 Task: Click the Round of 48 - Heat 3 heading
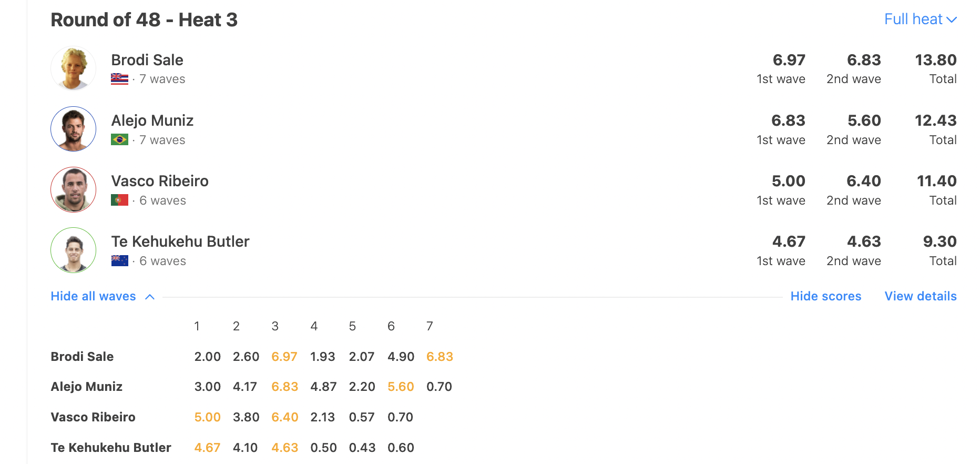coord(144,20)
